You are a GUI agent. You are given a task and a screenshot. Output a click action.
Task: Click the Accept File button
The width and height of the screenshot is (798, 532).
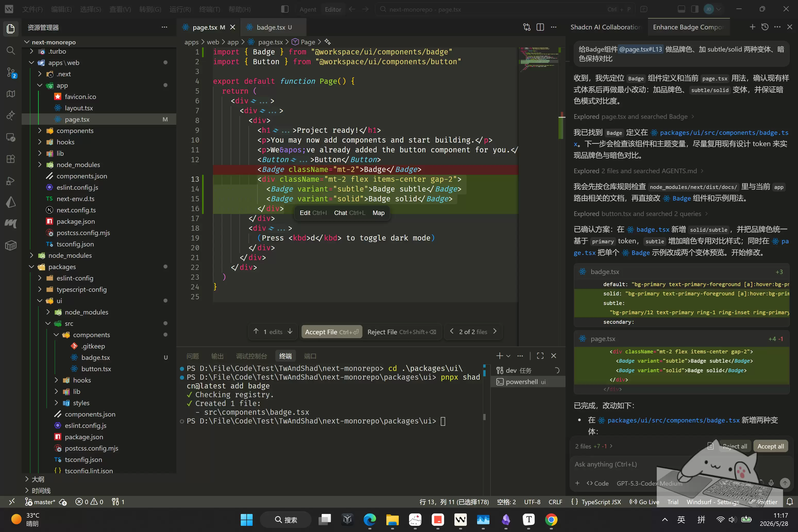[331, 332]
